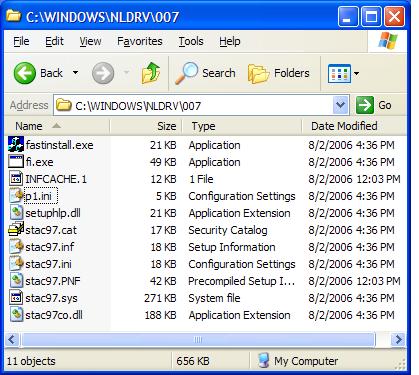Click the stac97.PNF file icon
The image size is (419, 375).
tap(16, 281)
